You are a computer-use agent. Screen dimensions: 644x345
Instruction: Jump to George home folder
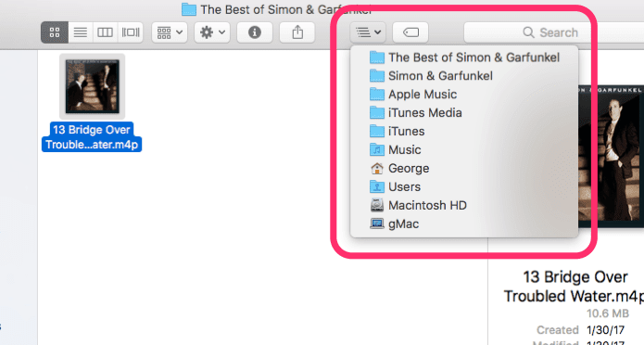pos(464,168)
